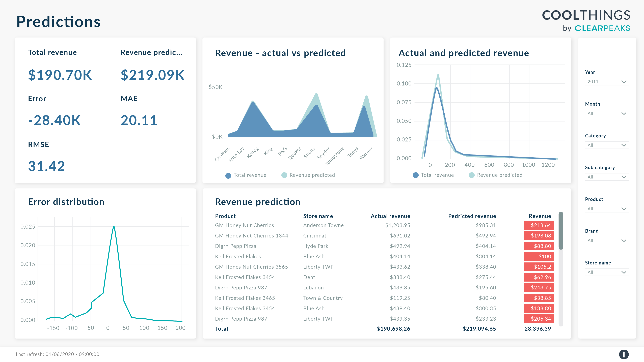Viewport: 644px width, 362px height.
Task: Click the $1,203.95 actual revenue value
Action: (x=397, y=225)
